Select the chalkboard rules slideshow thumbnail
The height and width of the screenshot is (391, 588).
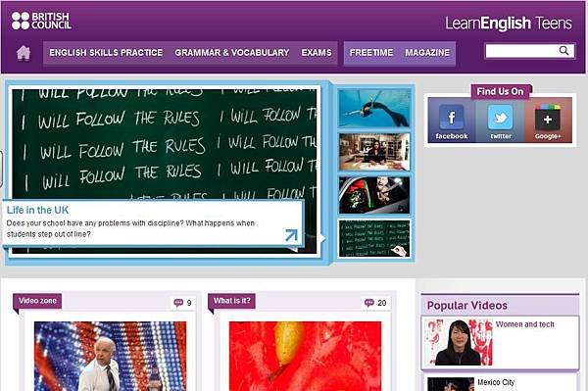point(374,238)
